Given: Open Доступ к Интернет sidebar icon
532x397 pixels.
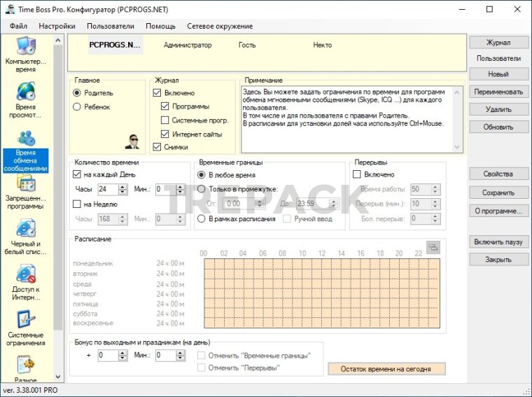Looking at the screenshot, I should click(x=26, y=282).
